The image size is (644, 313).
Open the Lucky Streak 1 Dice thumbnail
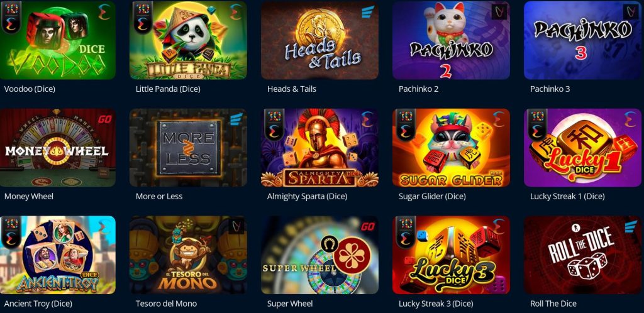[x=582, y=148]
